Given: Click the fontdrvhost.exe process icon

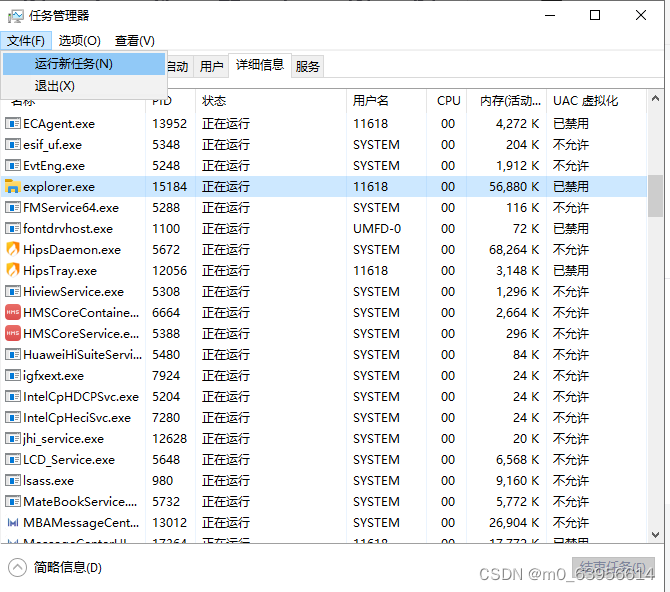Looking at the screenshot, I should (x=13, y=229).
